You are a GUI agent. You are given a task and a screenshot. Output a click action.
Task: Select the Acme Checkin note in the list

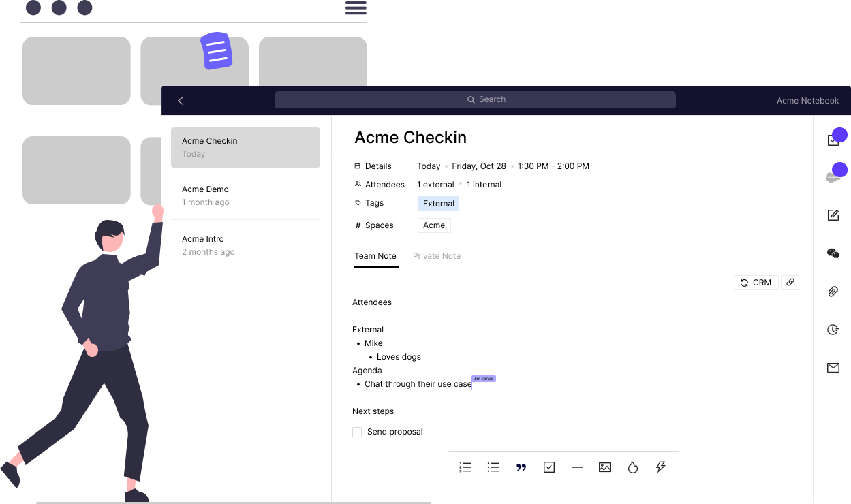245,147
